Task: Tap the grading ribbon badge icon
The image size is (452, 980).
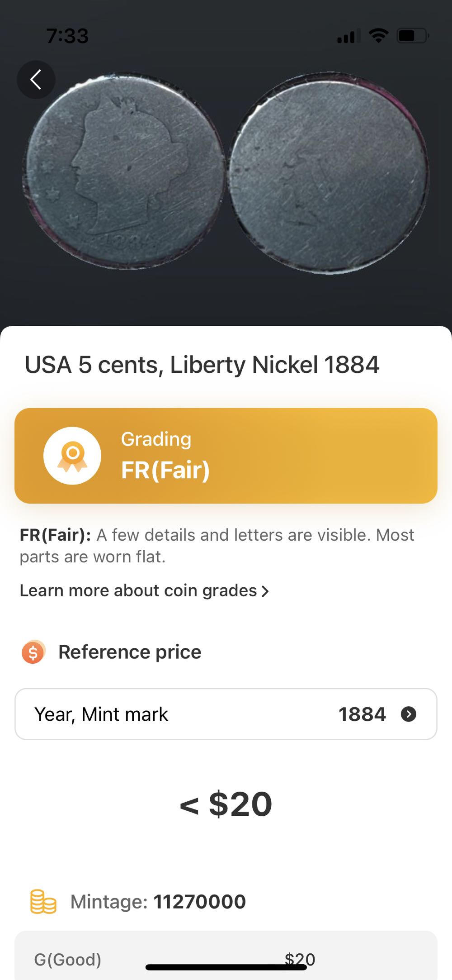Action: pyautogui.click(x=72, y=456)
